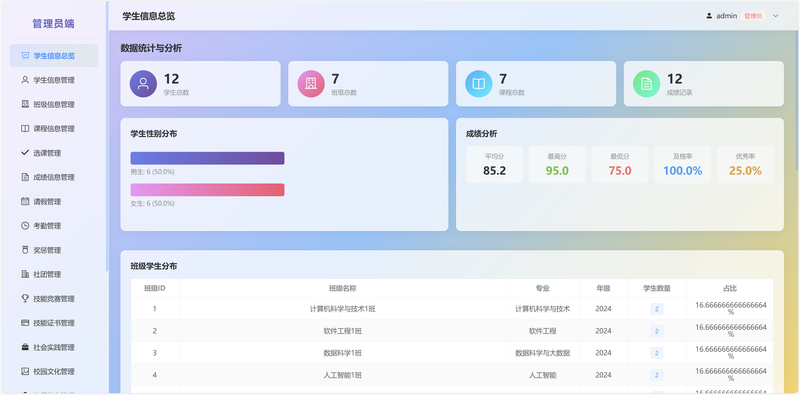Open 选课管理 menu item
This screenshot has width=800, height=395.
[54, 153]
